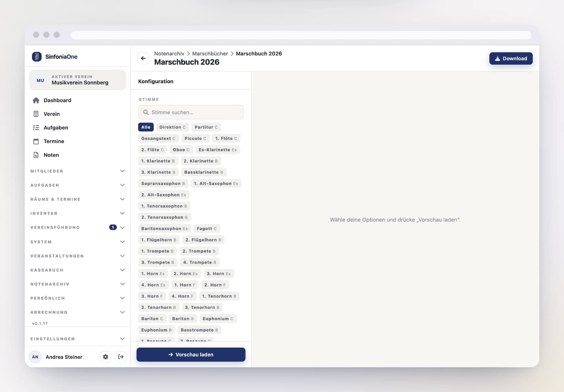564x392 pixels.
Task: Expand the Einstellungen section
Action: 78,339
